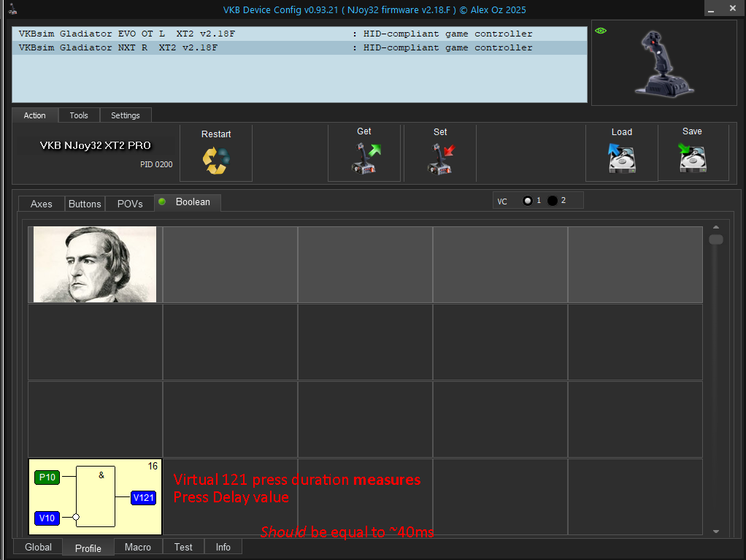Click the scroll up arrow
The height and width of the screenshot is (560, 746).
716,227
